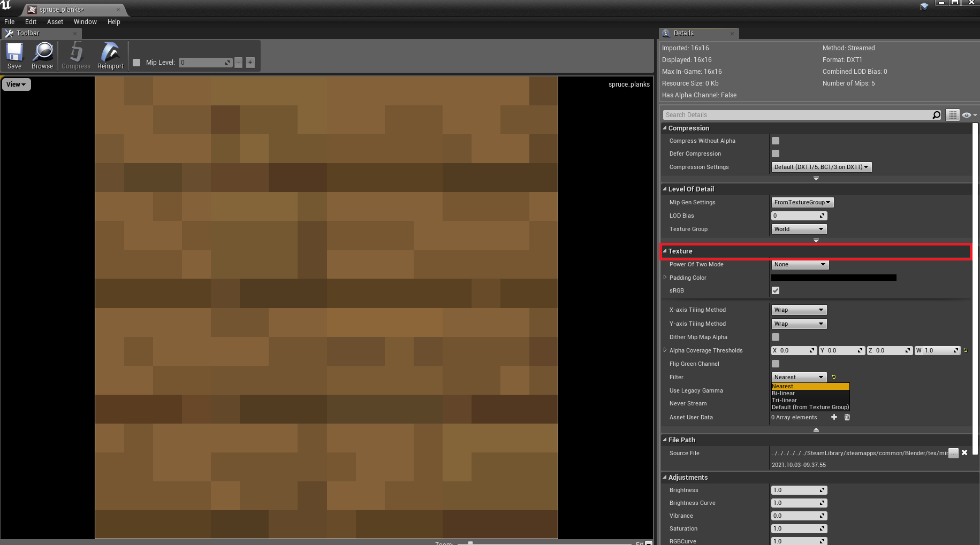Choose Tri-linear from the Filter list
980x545 pixels.
(x=810, y=400)
